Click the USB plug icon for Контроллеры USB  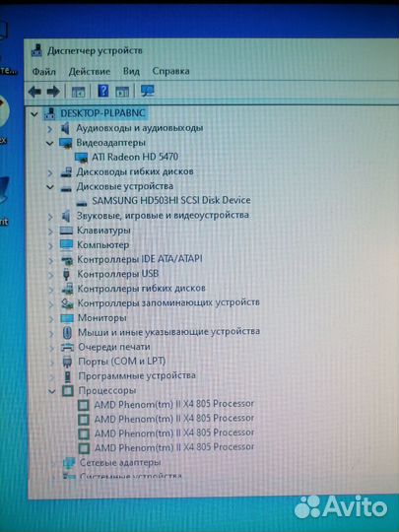[67, 274]
